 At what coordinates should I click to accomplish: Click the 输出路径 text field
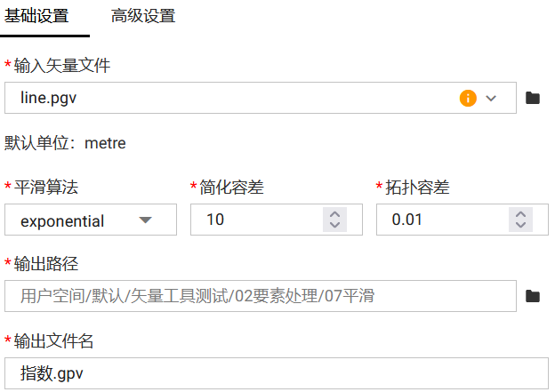point(260,296)
